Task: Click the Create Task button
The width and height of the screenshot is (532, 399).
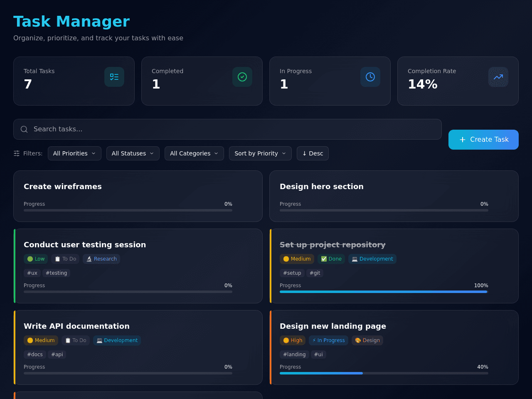Action: [483, 140]
